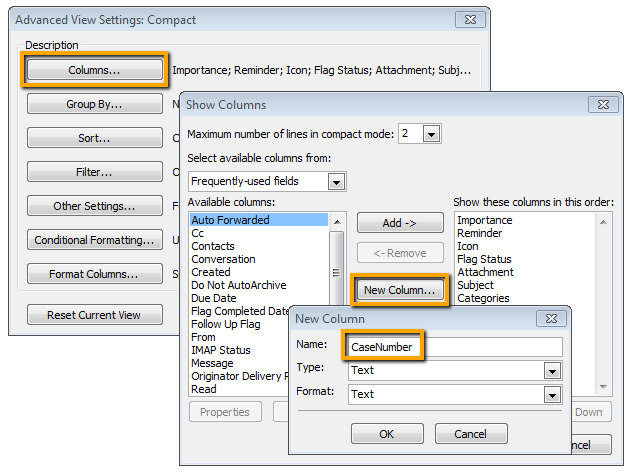The width and height of the screenshot is (631, 473).
Task: Select Originator Delivery in Available columns
Action: pos(240,376)
